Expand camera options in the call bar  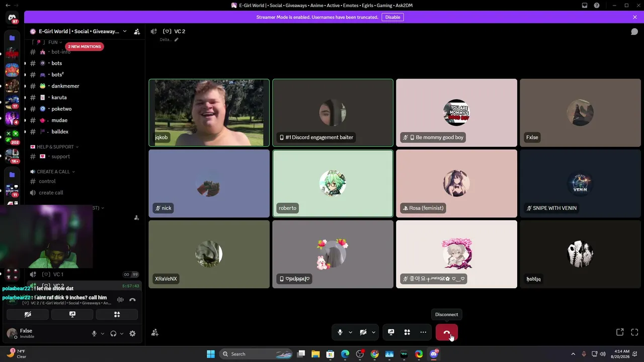[373, 332]
